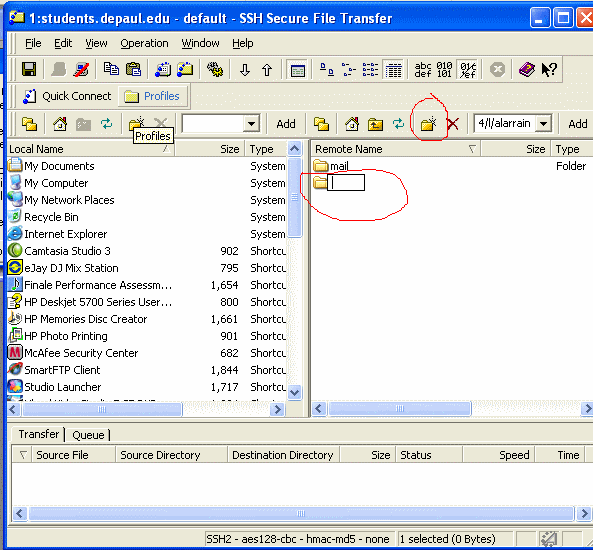Open the Window menu
Image resolution: width=593 pixels, height=550 pixels.
pyautogui.click(x=200, y=43)
